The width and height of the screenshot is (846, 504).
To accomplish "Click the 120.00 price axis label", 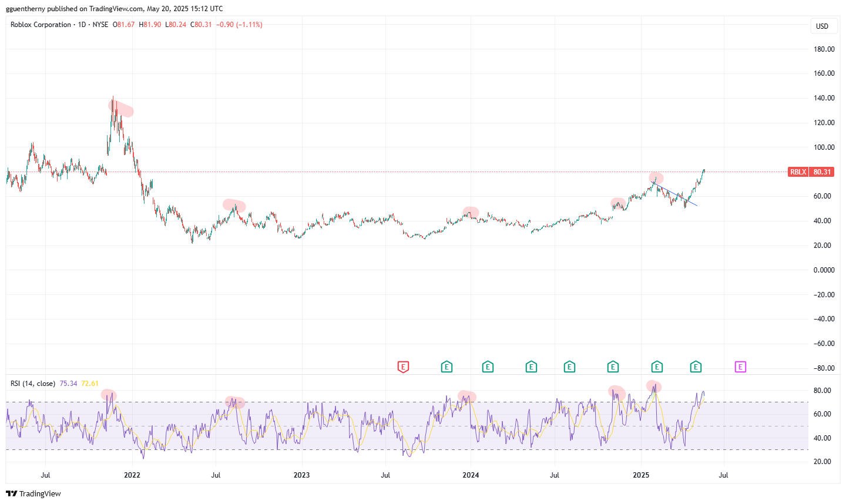I will [x=824, y=123].
